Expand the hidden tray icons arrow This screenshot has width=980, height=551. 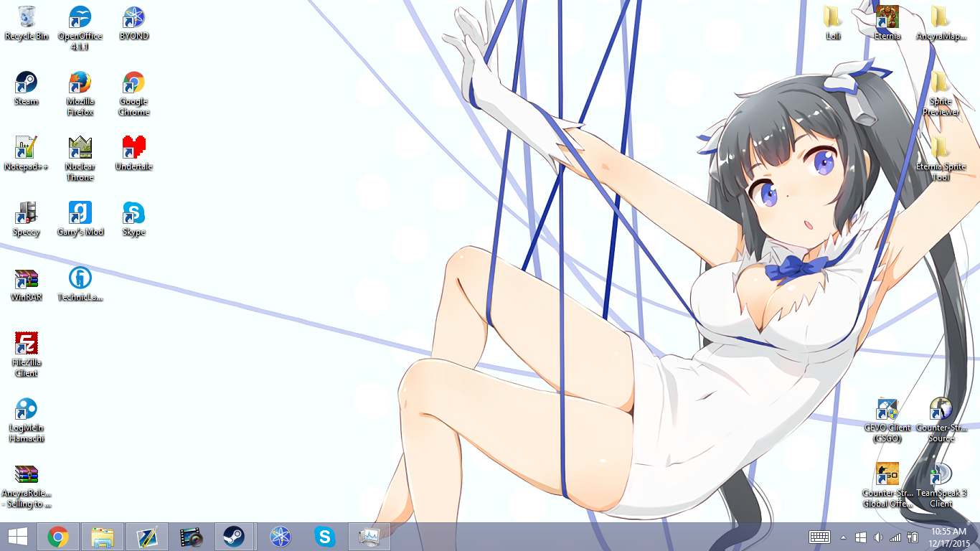click(x=843, y=537)
